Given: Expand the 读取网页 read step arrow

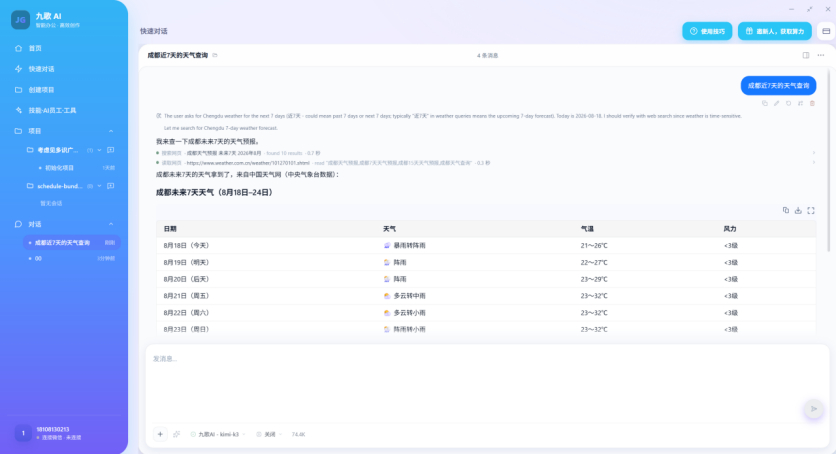Looking at the screenshot, I should pyautogui.click(x=814, y=163).
